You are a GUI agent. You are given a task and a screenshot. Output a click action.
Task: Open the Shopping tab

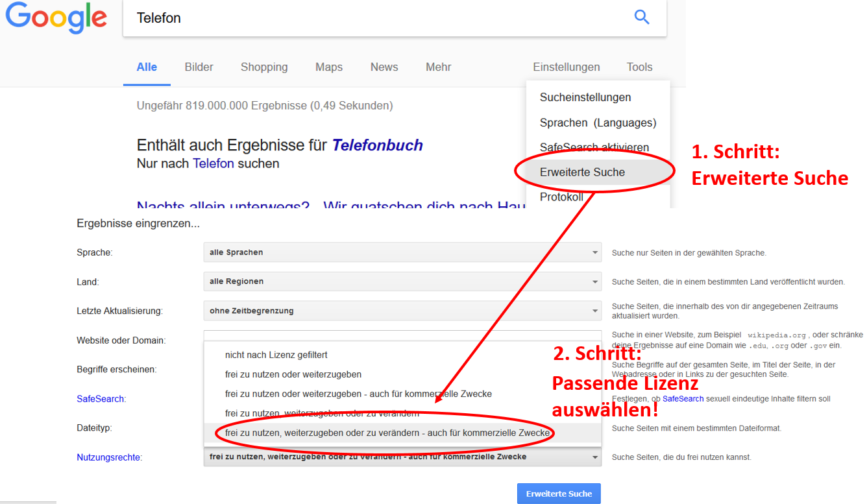point(264,67)
